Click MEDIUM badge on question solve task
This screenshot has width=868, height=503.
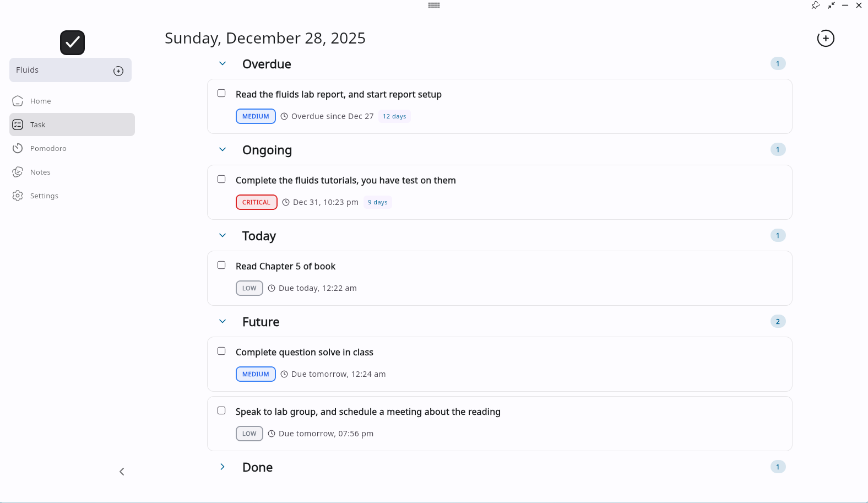(256, 374)
